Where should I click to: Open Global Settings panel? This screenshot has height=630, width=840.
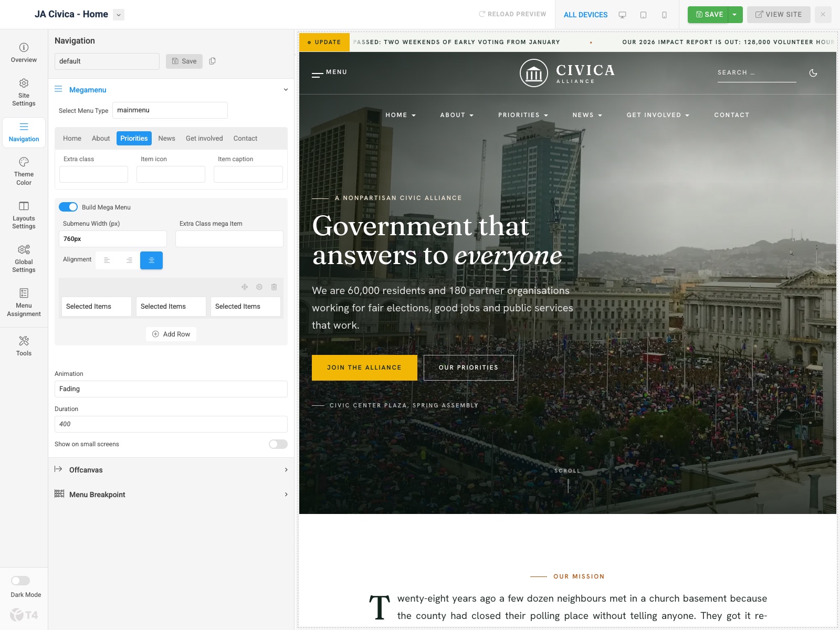click(x=24, y=259)
